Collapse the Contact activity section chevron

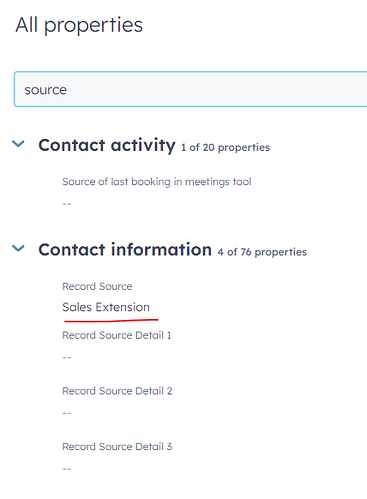click(x=18, y=144)
